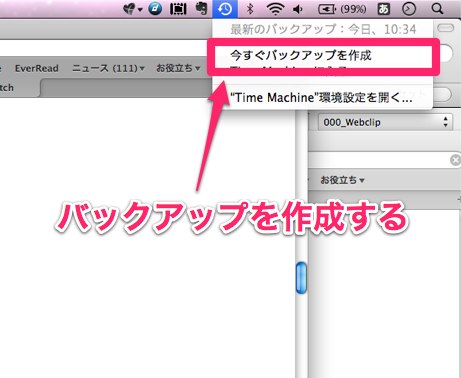Open the Bluetooth status menu

250,9
